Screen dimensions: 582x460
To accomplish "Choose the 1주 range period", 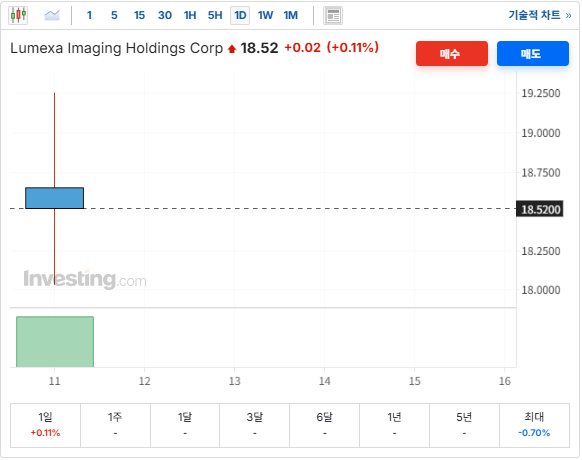I will click(115, 425).
